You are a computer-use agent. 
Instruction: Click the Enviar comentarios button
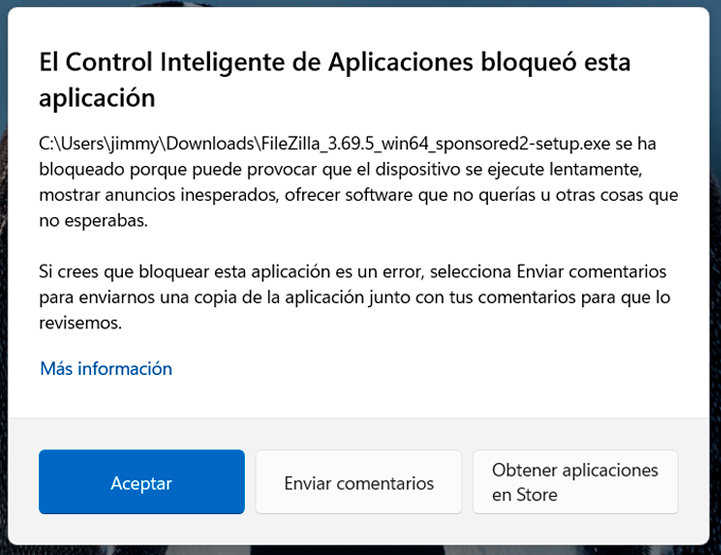358,483
